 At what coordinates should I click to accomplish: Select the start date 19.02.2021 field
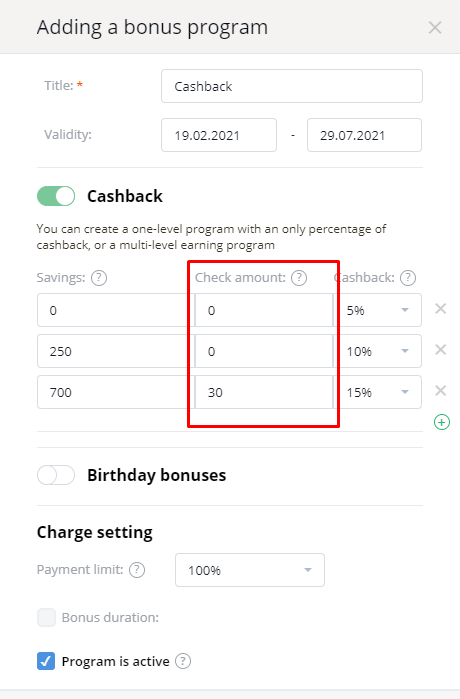pyautogui.click(x=219, y=135)
